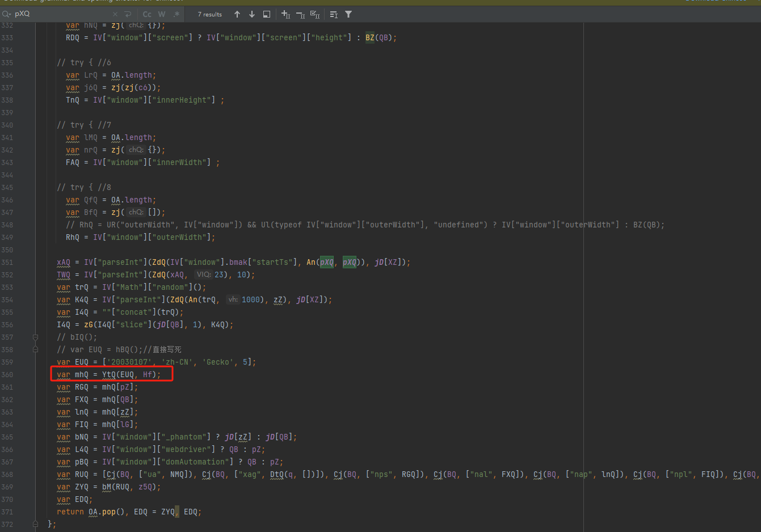Unselect occurrence with the minus-cursor icon
761x532 pixels.
click(301, 14)
